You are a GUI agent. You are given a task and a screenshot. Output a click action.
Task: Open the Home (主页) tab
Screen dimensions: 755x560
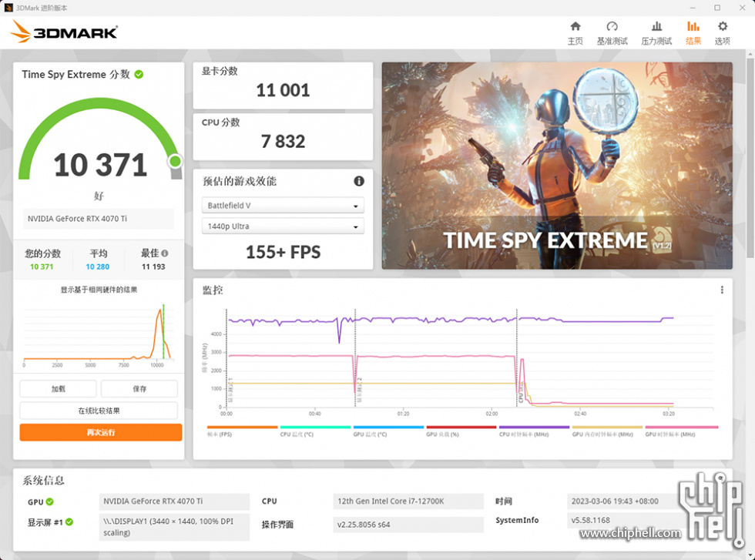tap(575, 33)
